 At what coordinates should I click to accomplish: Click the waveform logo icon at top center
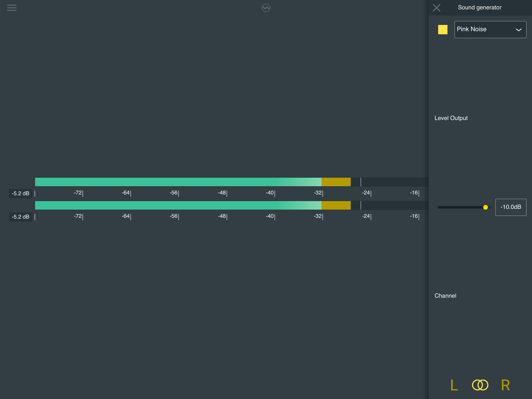click(x=266, y=8)
